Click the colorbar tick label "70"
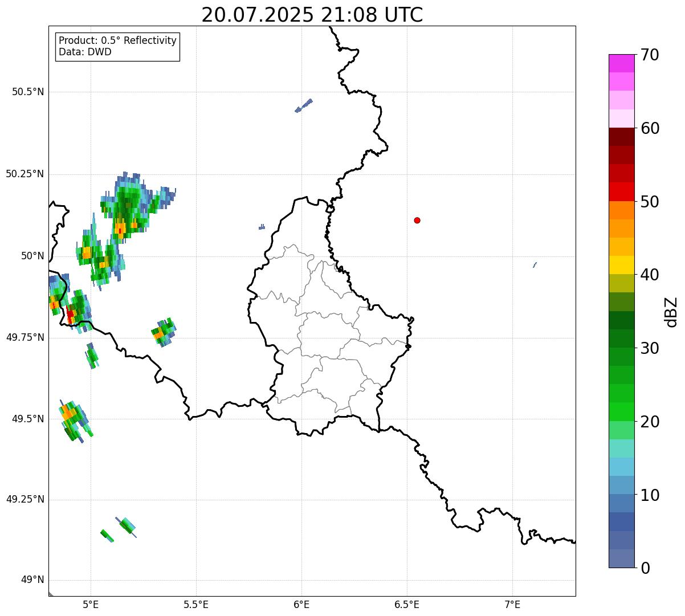This screenshot has width=685, height=616. pyautogui.click(x=650, y=55)
